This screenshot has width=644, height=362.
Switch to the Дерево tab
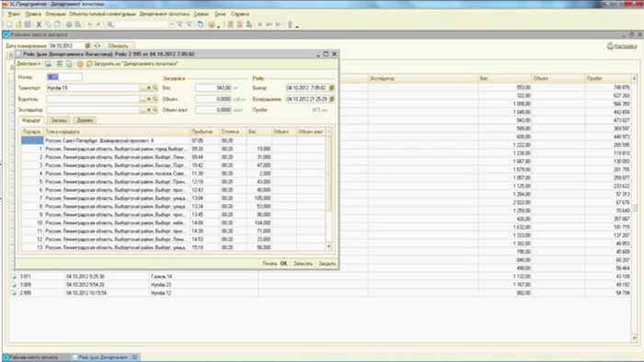click(x=85, y=120)
